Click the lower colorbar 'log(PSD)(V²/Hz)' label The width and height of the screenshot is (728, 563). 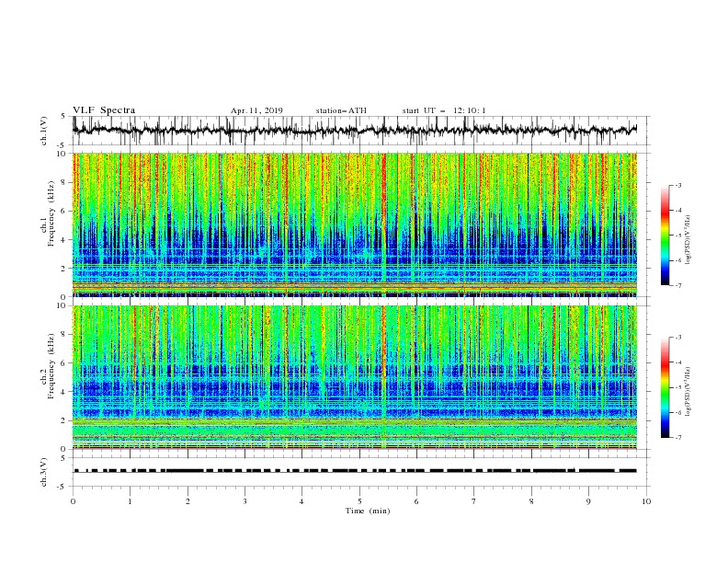688,392
